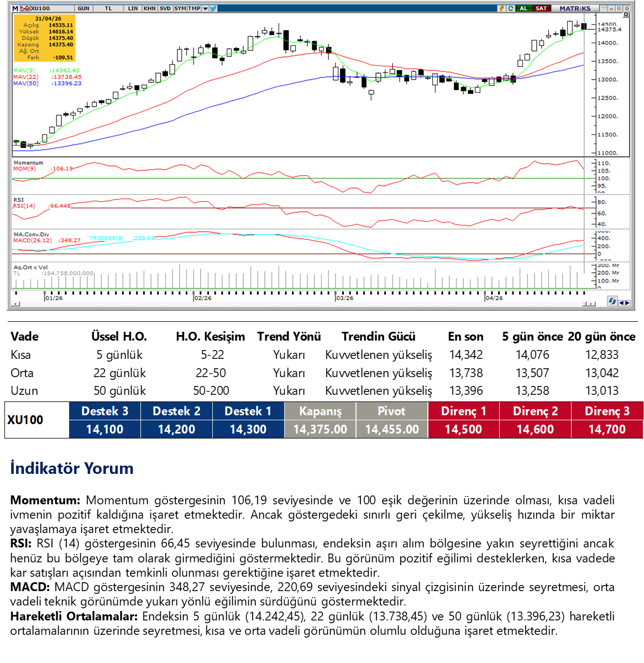644x663 pixels.
Task: Click the blue sync icon at chart bottom
Action: point(612,301)
